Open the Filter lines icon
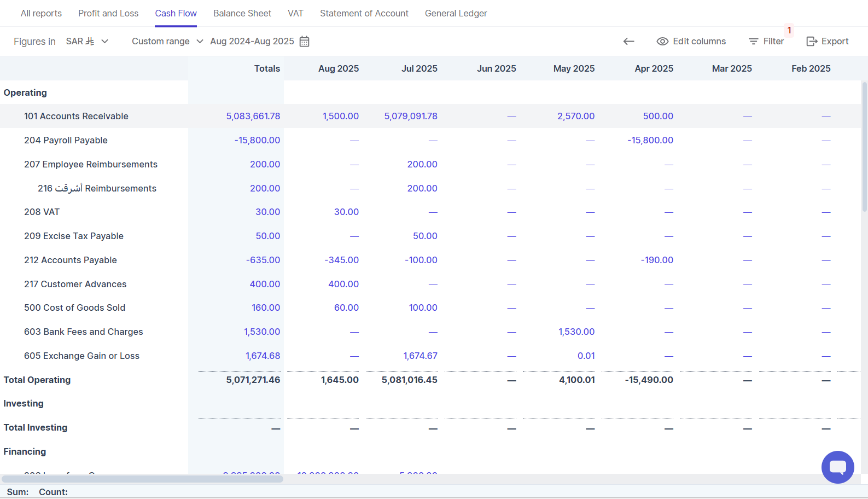868x499 pixels. coord(753,42)
